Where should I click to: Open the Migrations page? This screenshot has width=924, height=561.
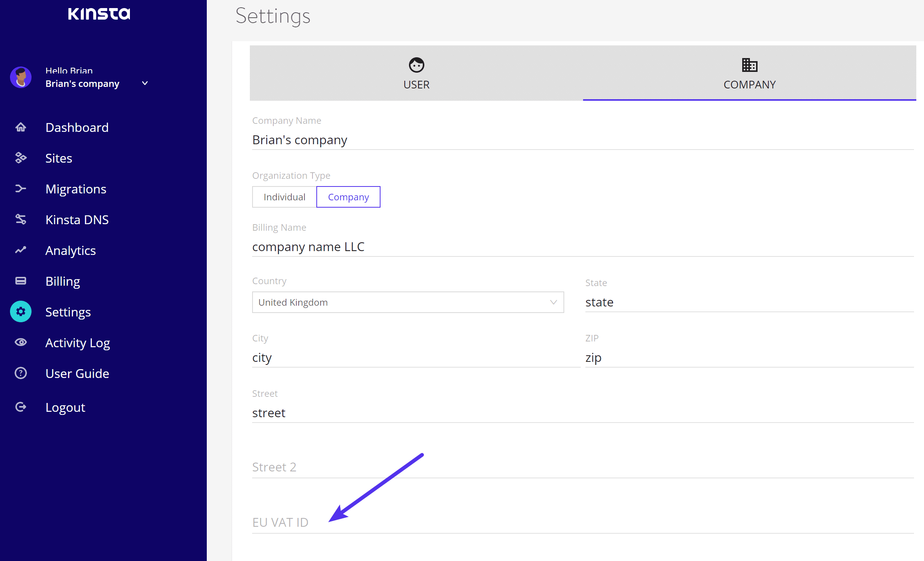pyautogui.click(x=76, y=189)
